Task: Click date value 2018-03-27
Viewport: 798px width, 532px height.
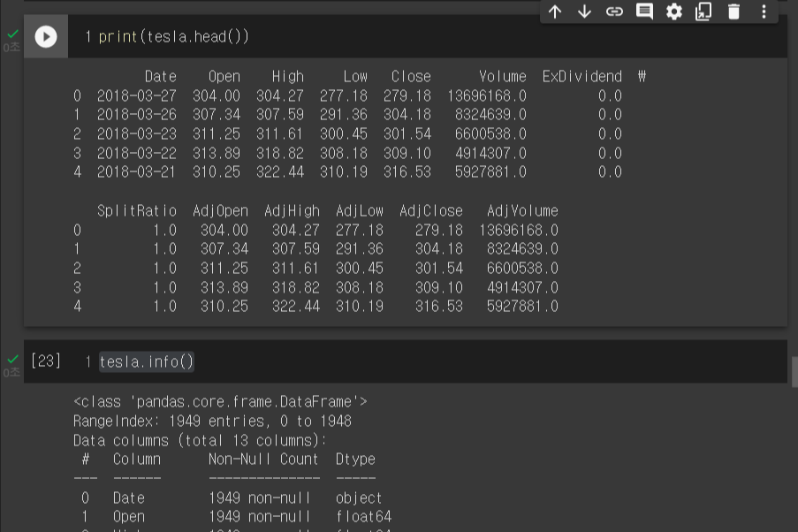Action: (136, 95)
